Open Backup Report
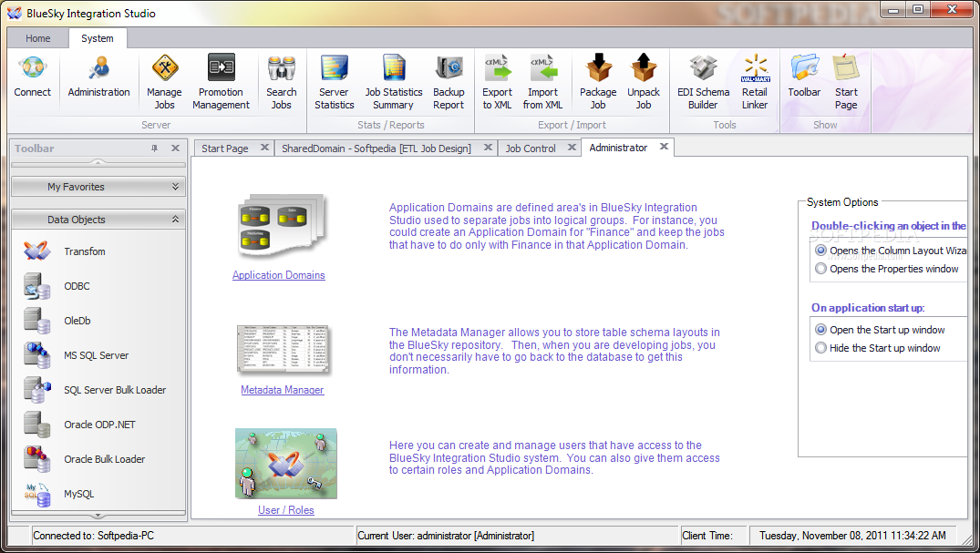Screen dimensions: 980x553 (449, 83)
